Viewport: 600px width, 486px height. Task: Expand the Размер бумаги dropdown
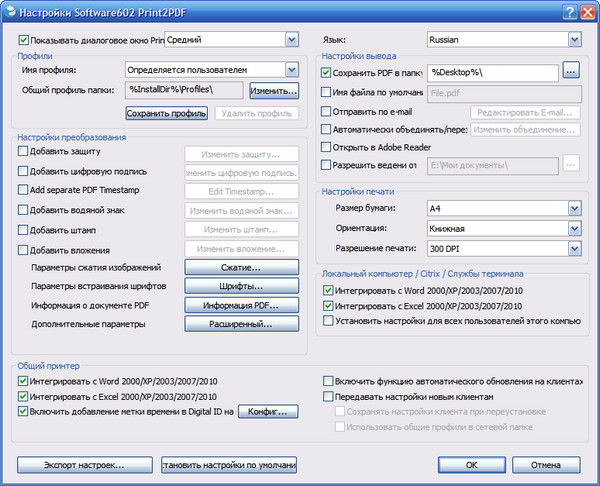[573, 208]
